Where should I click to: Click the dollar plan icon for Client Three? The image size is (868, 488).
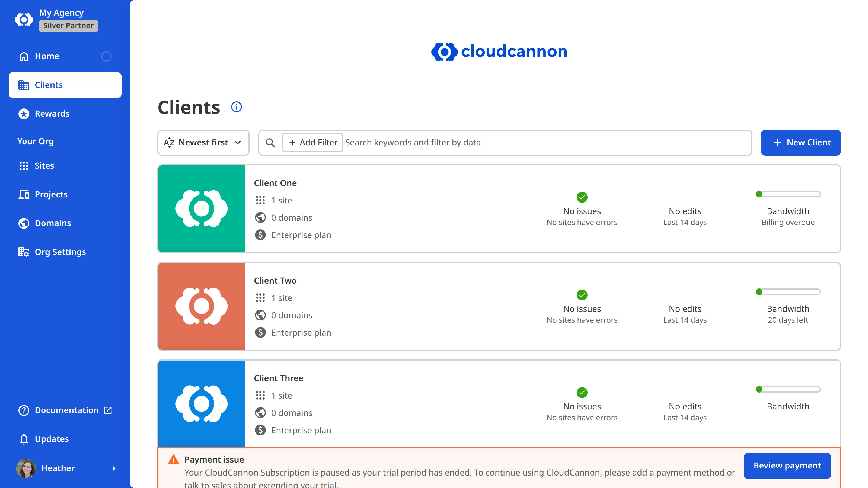pos(260,430)
